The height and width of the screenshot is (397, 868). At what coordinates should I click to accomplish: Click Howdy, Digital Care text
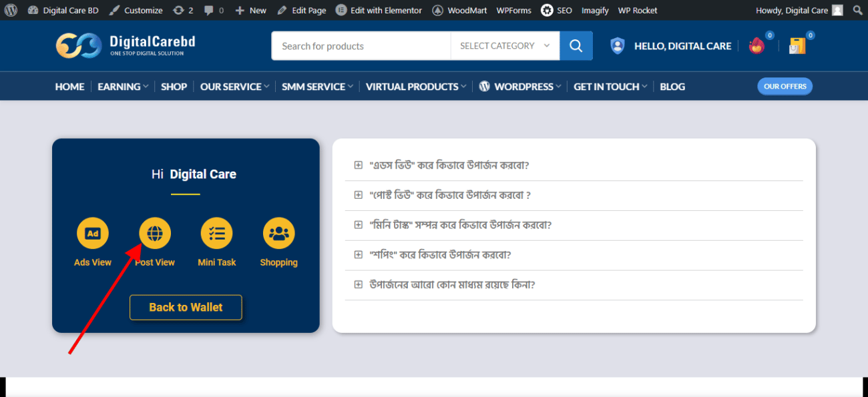[792, 10]
